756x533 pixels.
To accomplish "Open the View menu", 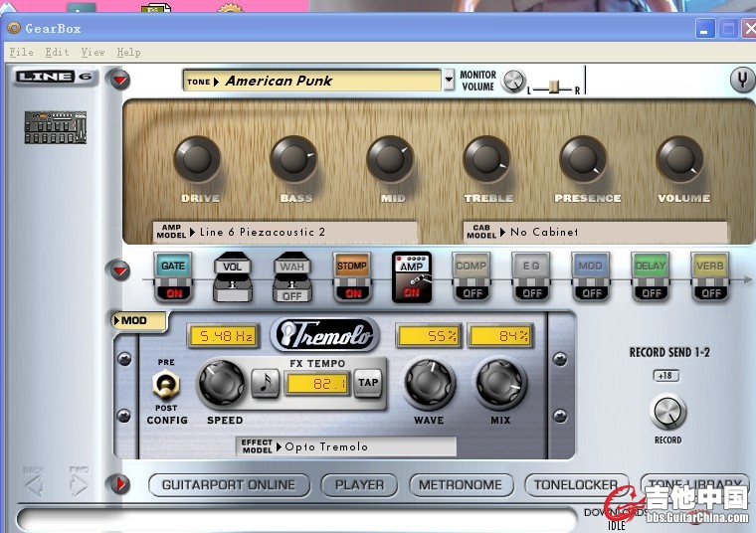I will 94,52.
